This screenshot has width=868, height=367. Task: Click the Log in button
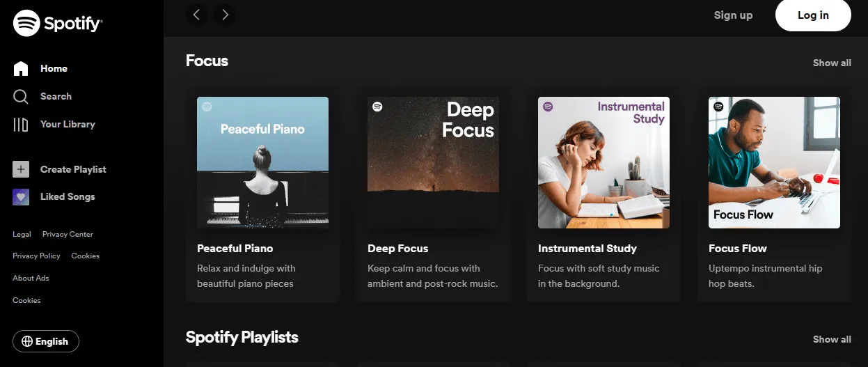(x=813, y=15)
